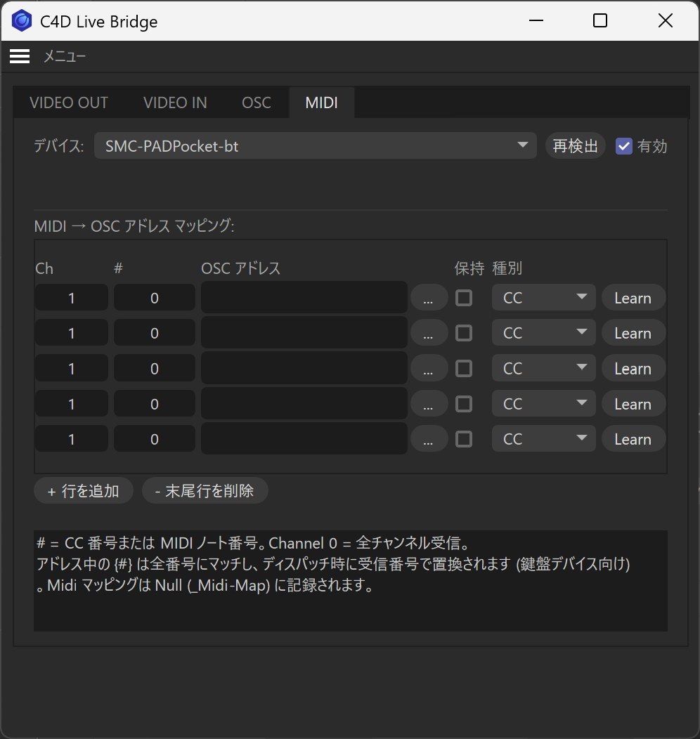Toggle the 有効 enabled checkbox
The width and height of the screenshot is (700, 739).
click(623, 146)
